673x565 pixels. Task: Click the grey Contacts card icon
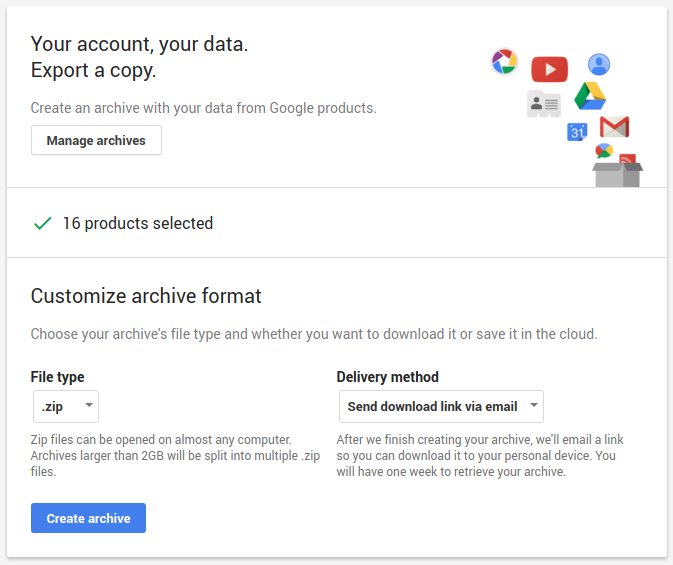(543, 103)
